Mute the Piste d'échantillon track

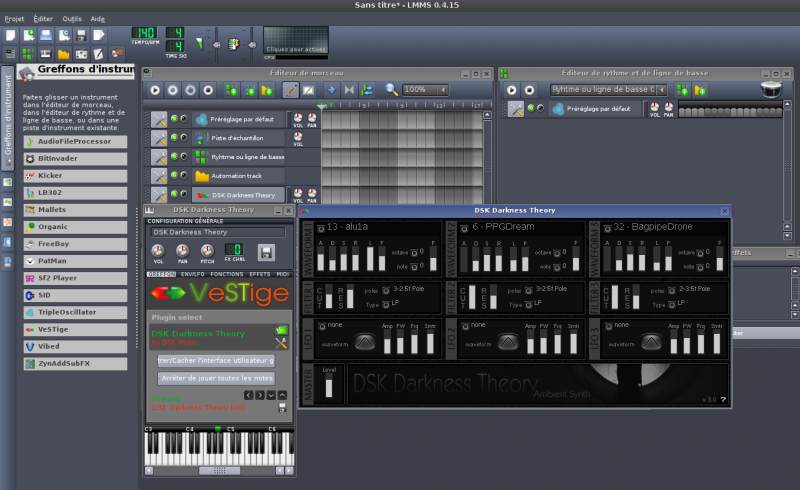click(173, 138)
